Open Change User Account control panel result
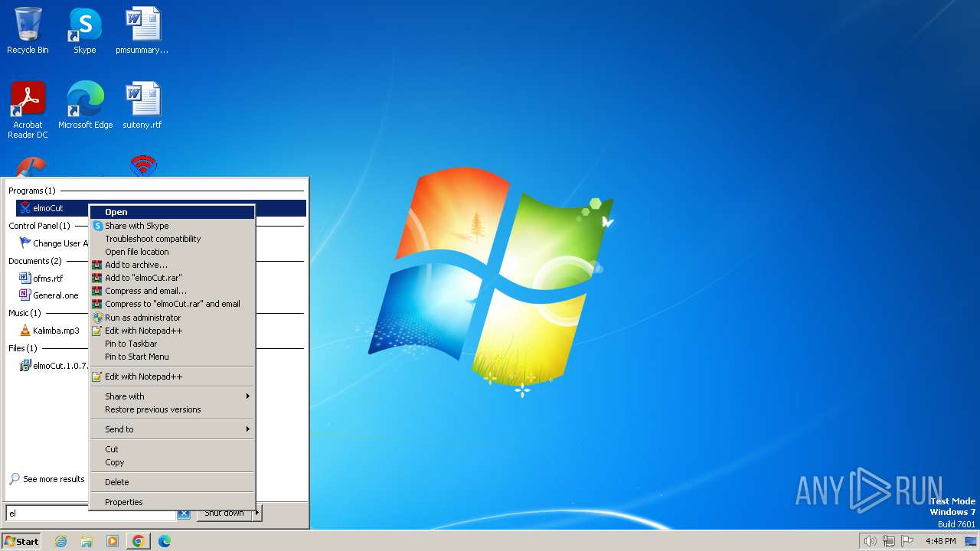The image size is (980, 551). (x=54, y=243)
